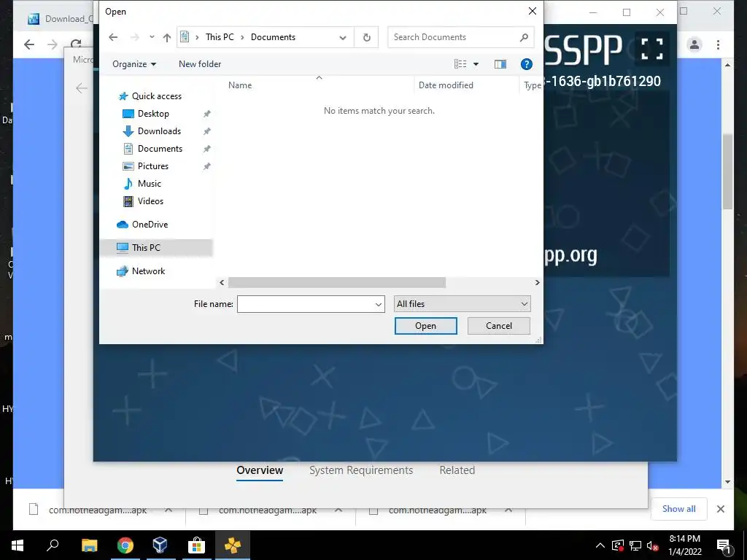Go back in Microsoft Store window

point(82,88)
